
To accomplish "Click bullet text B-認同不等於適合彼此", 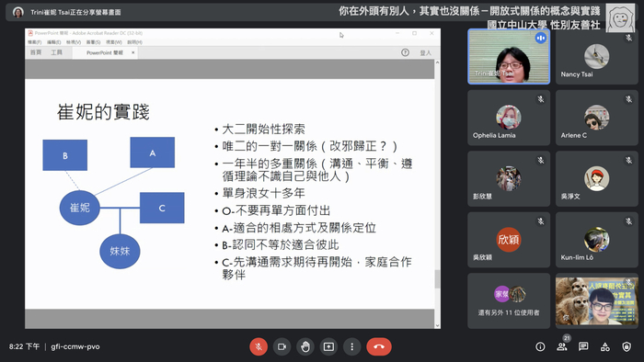I will (281, 245).
